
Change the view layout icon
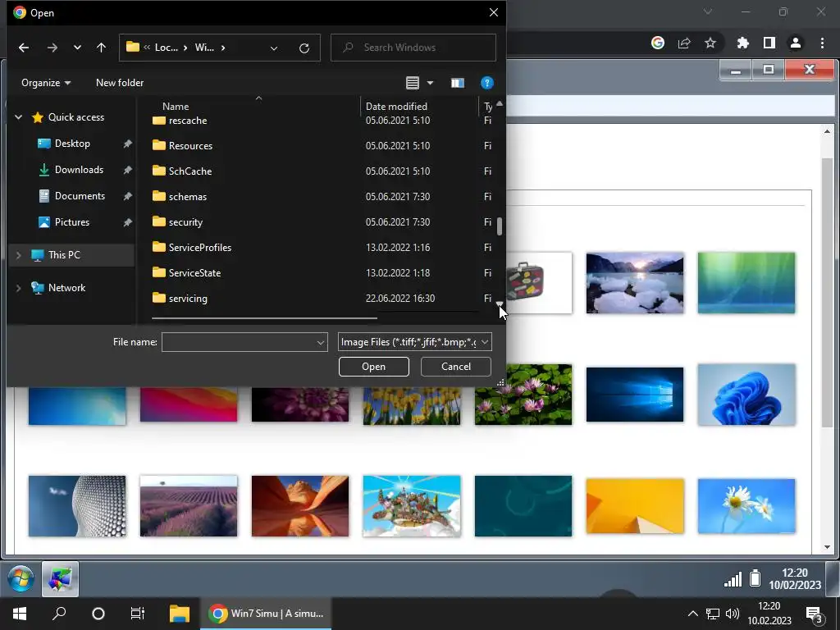412,83
